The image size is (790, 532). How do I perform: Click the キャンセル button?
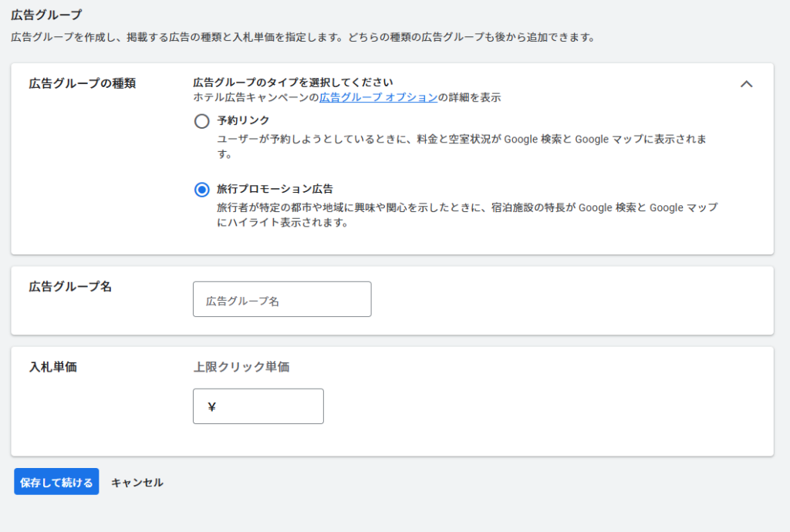click(x=137, y=482)
